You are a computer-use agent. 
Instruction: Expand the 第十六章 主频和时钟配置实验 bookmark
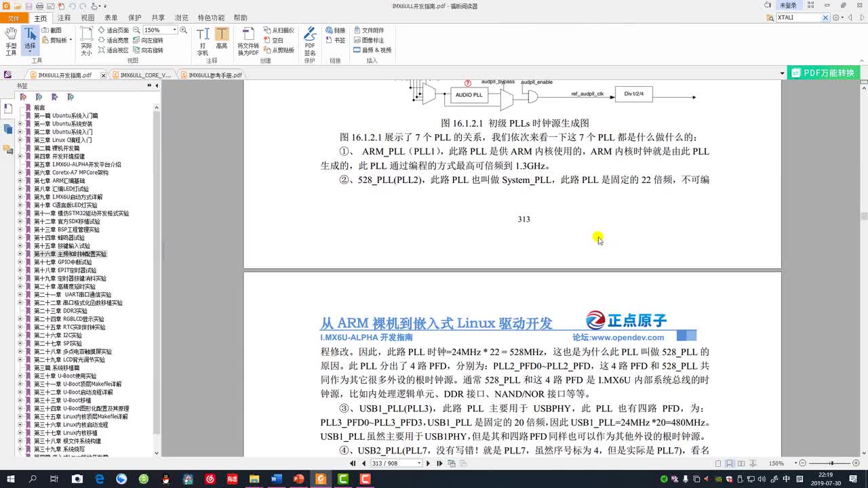[x=21, y=254]
